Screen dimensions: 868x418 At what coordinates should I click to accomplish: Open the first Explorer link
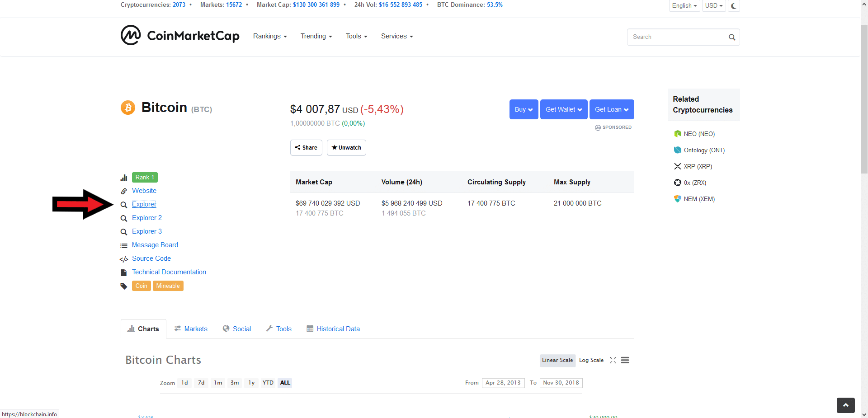(x=144, y=204)
